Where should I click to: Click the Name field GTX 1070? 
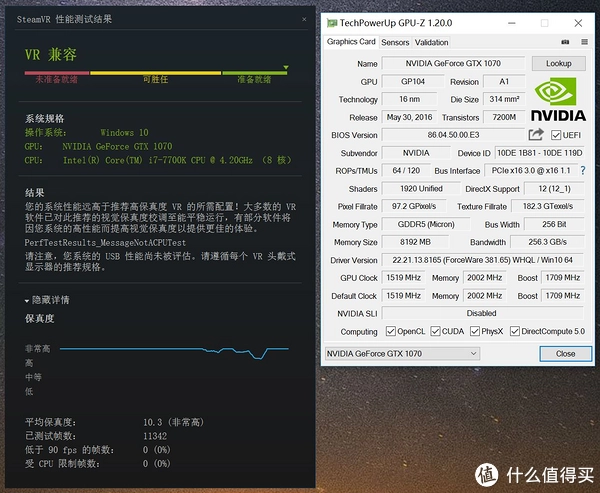pyautogui.click(x=453, y=64)
